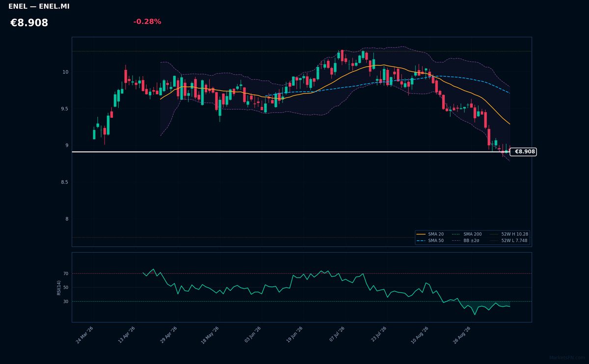Click the 9.5 label on the price axis
Image resolution: width=589 pixels, height=364 pixels.
64,109
